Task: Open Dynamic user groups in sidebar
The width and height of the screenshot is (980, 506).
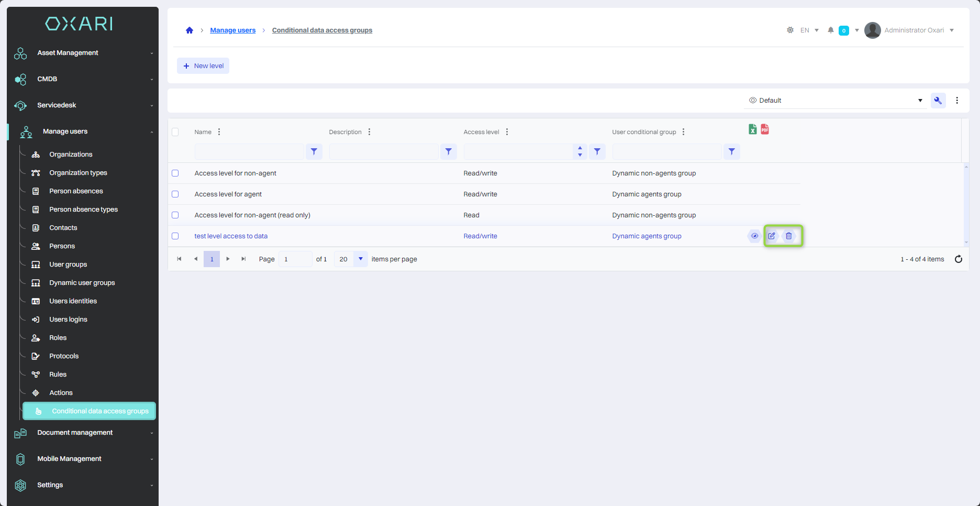Action: [82, 283]
